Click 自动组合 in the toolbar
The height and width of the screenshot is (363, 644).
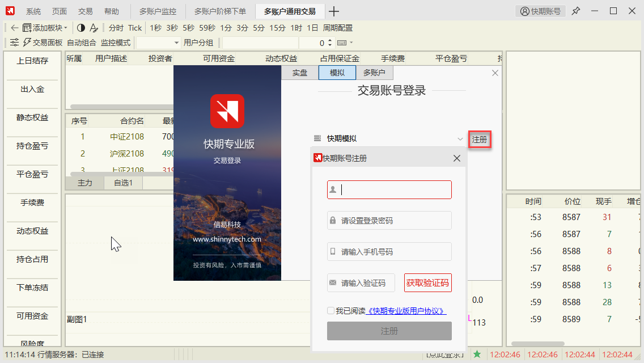click(82, 43)
